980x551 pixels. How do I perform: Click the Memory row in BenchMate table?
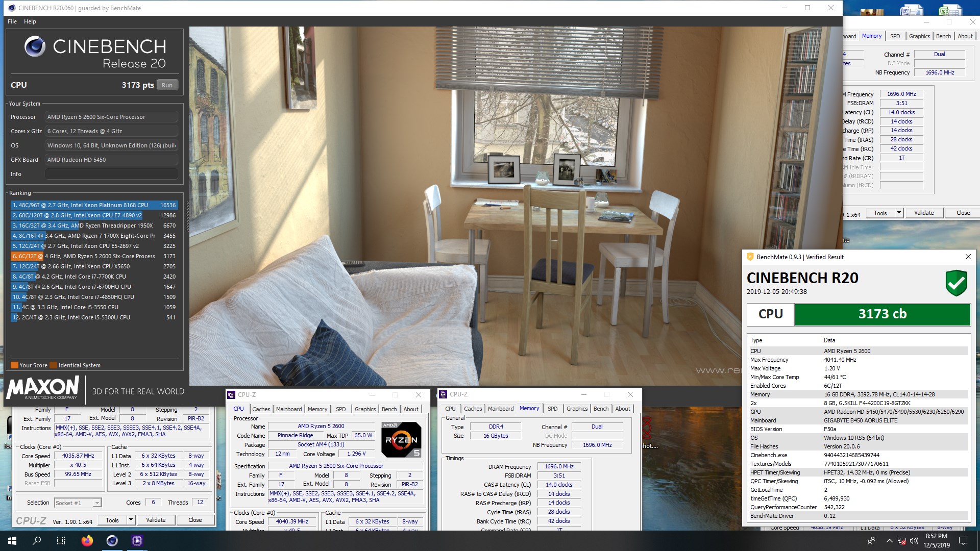pos(858,394)
